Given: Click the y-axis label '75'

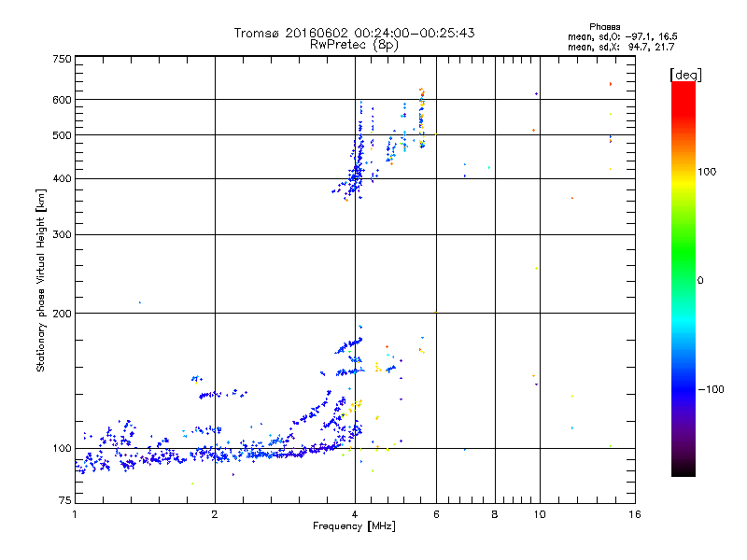Looking at the screenshot, I should [x=65, y=500].
